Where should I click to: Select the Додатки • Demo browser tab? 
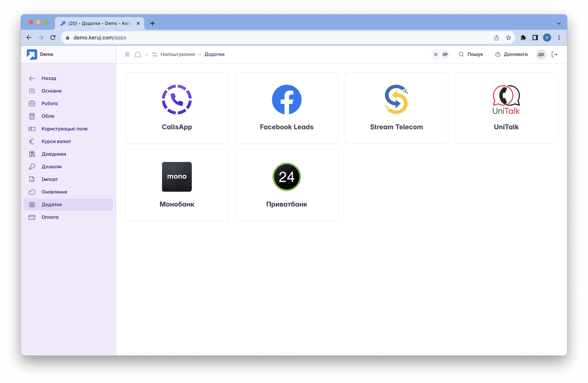100,24
